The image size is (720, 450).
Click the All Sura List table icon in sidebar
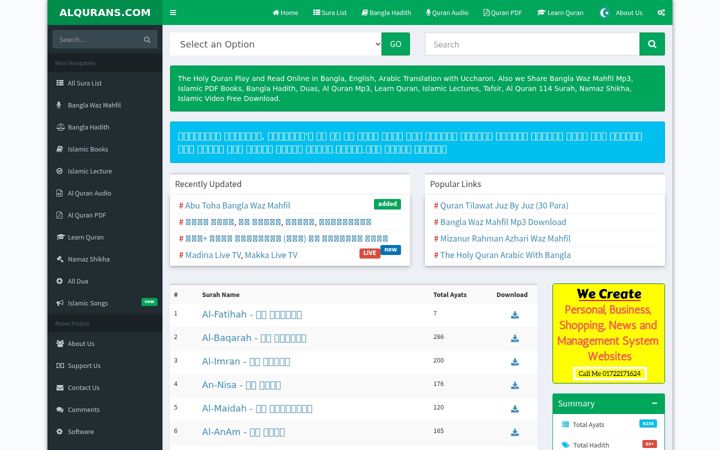tap(60, 83)
